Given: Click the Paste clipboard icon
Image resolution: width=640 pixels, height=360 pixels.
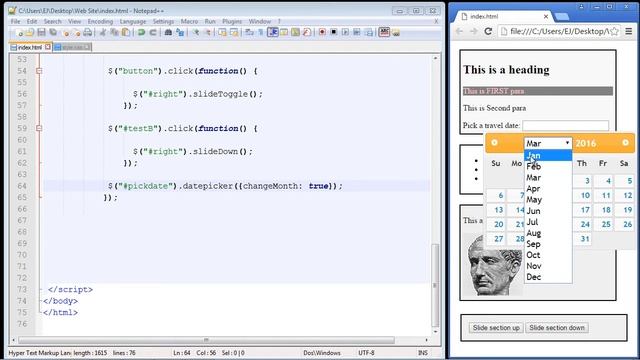Looking at the screenshot, I should click(126, 32).
